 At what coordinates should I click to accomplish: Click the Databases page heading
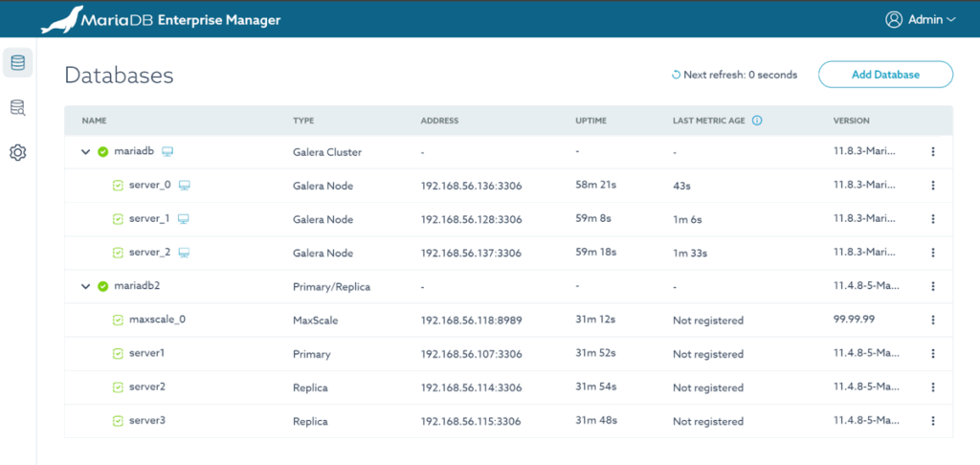point(119,76)
